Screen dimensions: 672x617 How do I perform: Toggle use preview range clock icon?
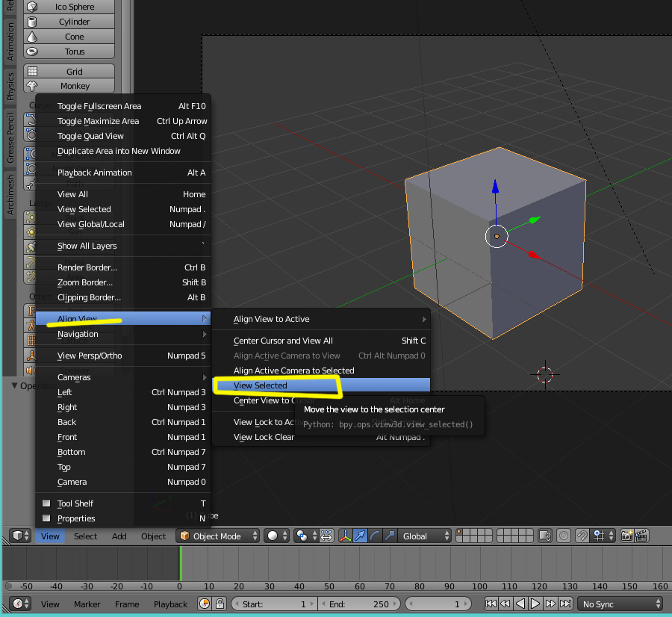[205, 604]
